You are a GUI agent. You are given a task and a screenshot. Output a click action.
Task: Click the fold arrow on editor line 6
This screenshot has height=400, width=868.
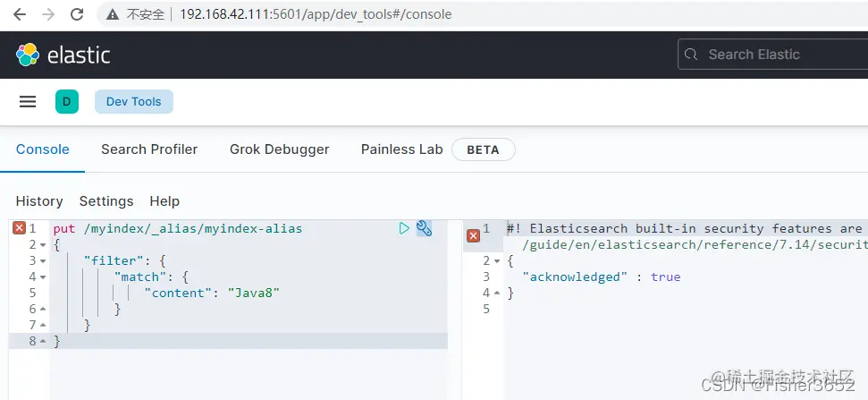[43, 309]
